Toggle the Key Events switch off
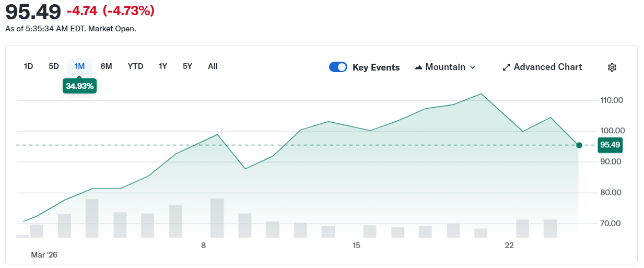Screen dimensions: 644x268 coord(338,67)
